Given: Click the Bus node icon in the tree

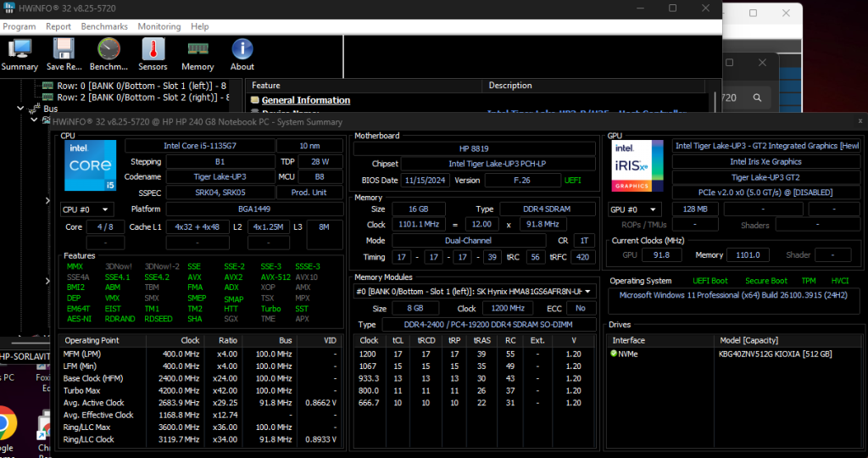Looking at the screenshot, I should 35,109.
